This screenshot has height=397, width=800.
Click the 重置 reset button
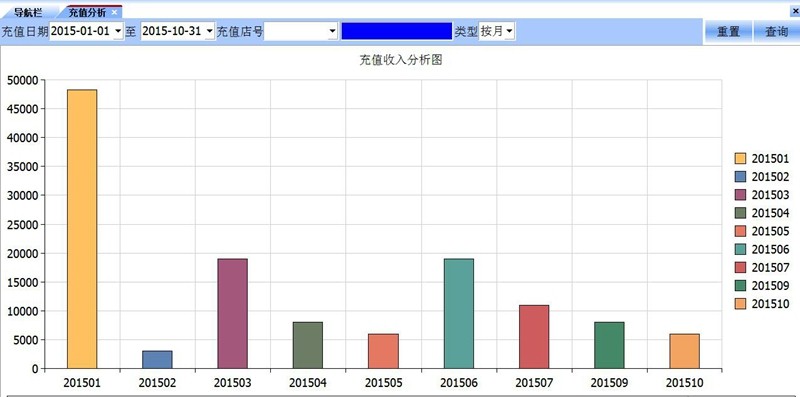click(728, 32)
